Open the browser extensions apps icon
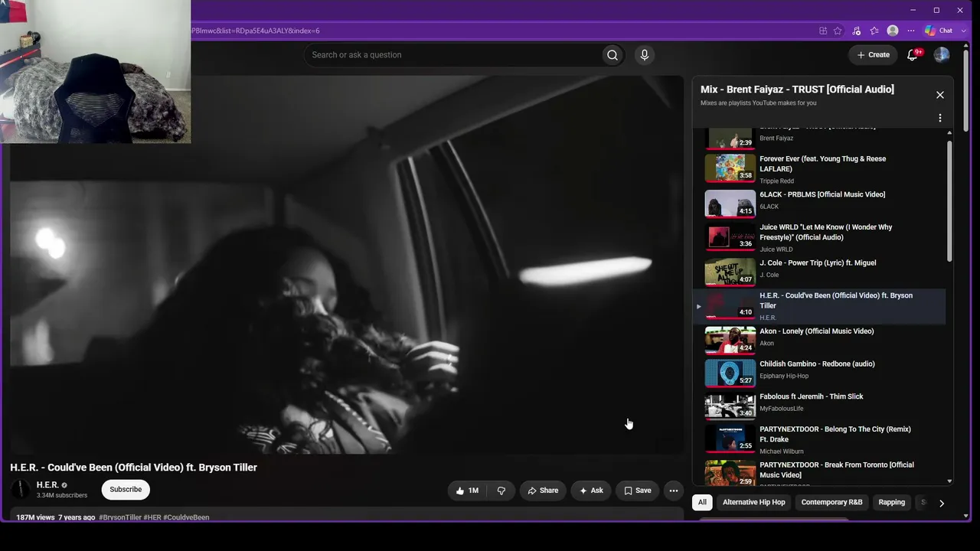The width and height of the screenshot is (980, 551). (823, 31)
